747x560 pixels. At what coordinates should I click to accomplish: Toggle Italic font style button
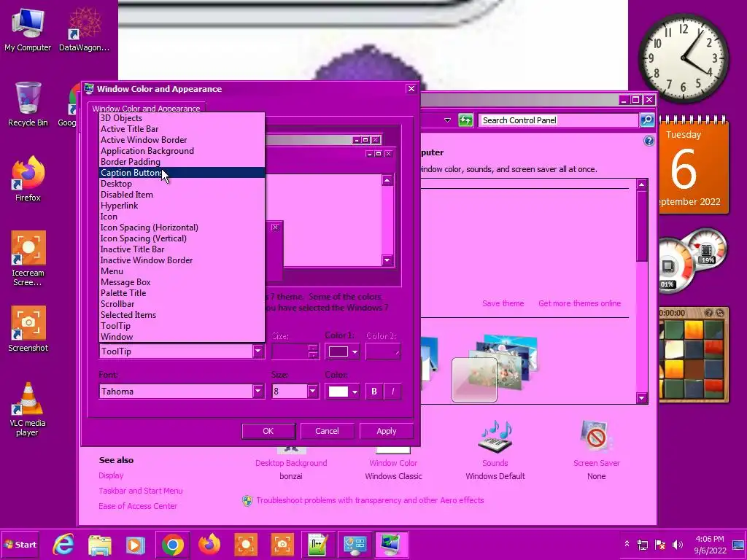(x=392, y=392)
